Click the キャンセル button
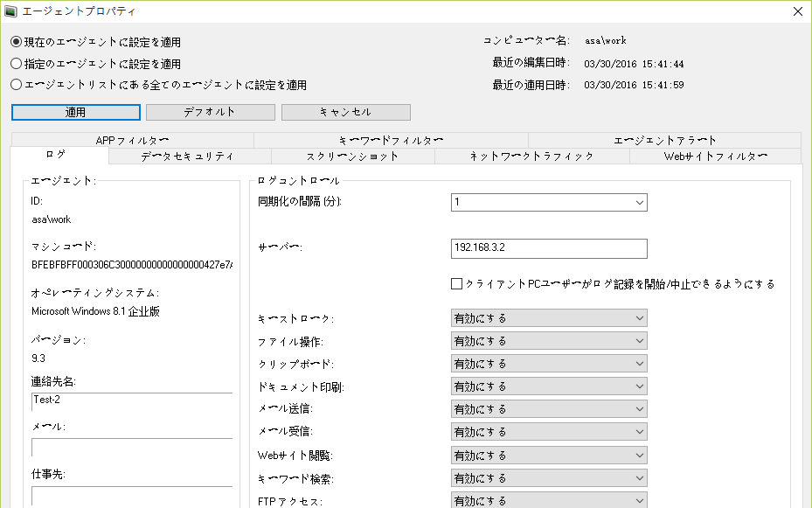Screen dimensions: 812x508 click(x=345, y=112)
